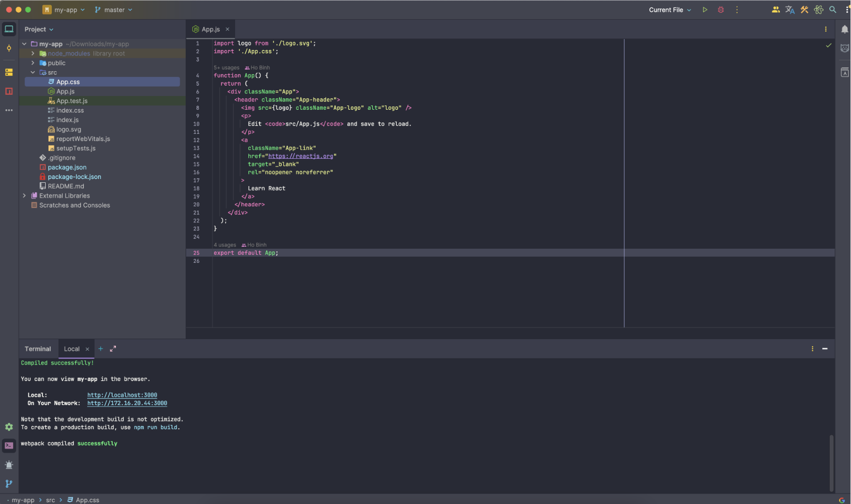Maximize the terminal panel with expand arrows
This screenshot has height=504, width=851.
click(113, 349)
